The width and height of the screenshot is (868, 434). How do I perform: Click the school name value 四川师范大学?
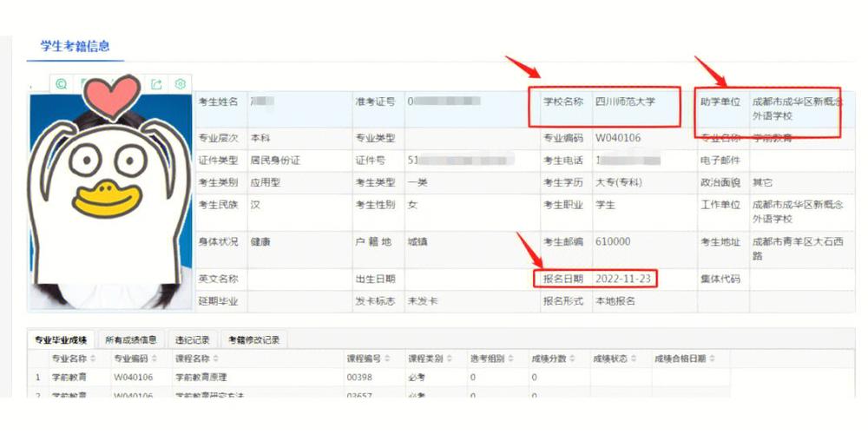[625, 102]
